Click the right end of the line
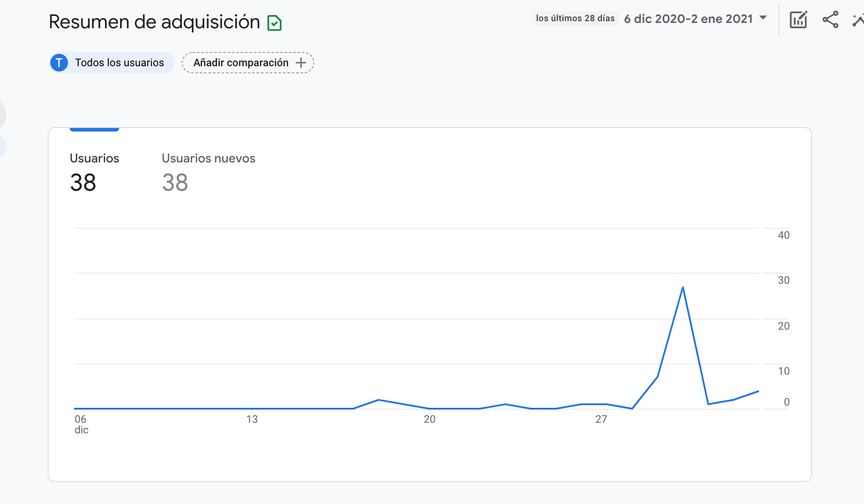 pyautogui.click(x=758, y=391)
